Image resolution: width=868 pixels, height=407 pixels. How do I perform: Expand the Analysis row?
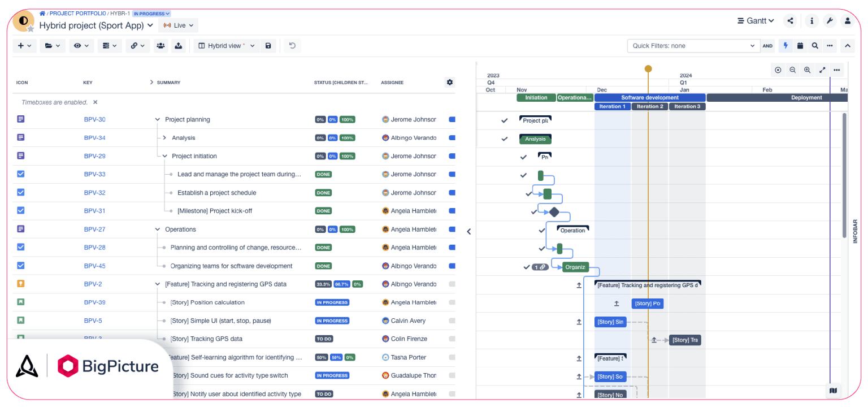(x=164, y=138)
